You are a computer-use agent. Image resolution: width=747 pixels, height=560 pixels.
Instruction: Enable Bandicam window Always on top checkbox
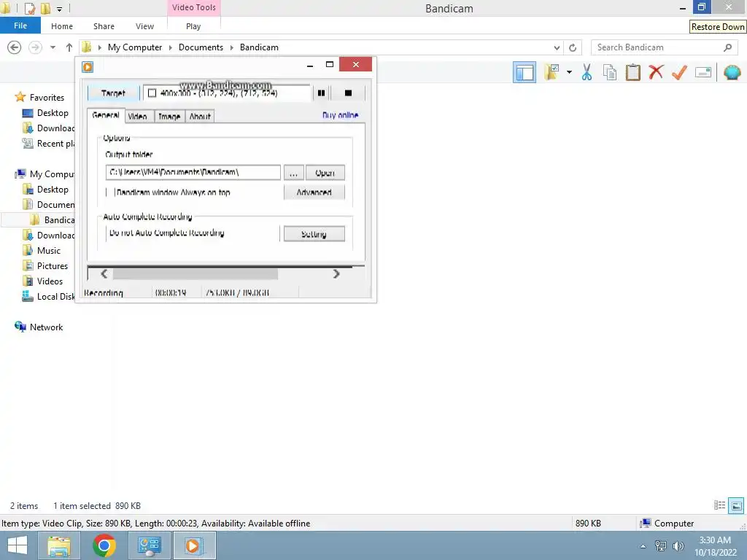coord(109,192)
